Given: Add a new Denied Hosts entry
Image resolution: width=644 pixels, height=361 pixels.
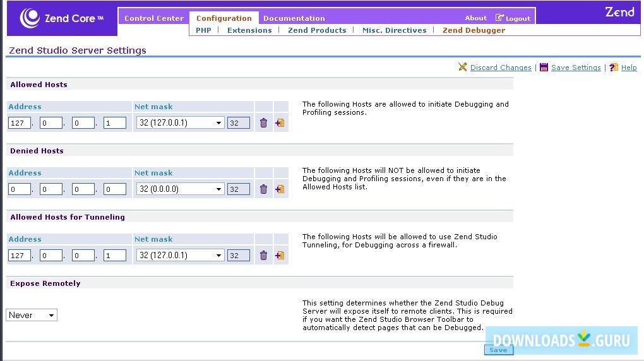Looking at the screenshot, I should click(x=280, y=189).
